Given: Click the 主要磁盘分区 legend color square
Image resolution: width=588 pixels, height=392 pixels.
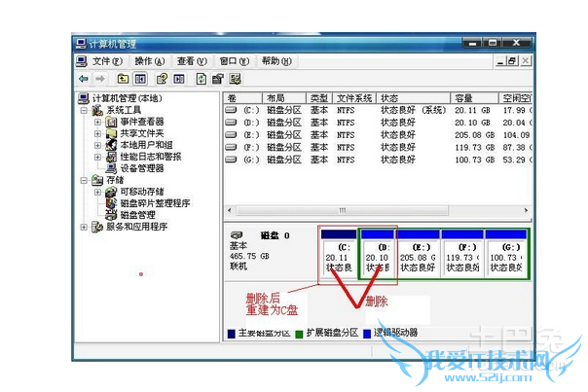Looking at the screenshot, I should (232, 334).
